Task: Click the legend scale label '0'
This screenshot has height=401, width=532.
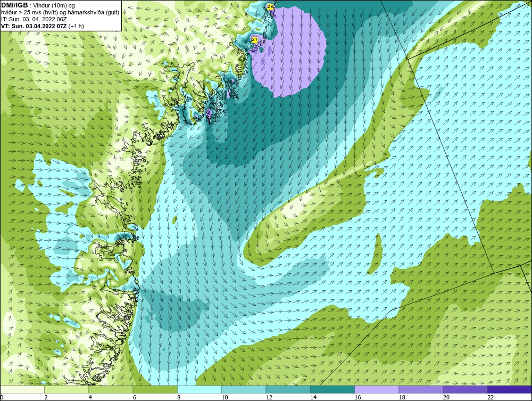Action: pos(2,398)
